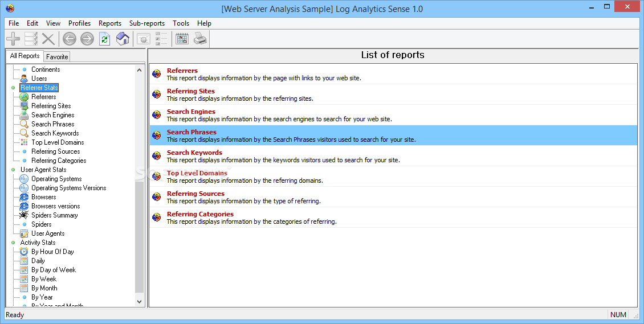Viewport: 644px width, 324px height.
Task: Click the Forward arrow toolbar button
Action: [x=87, y=39]
